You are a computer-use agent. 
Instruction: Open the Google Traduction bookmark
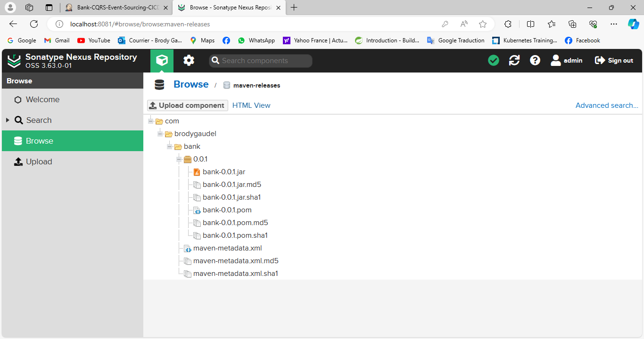pos(456,40)
